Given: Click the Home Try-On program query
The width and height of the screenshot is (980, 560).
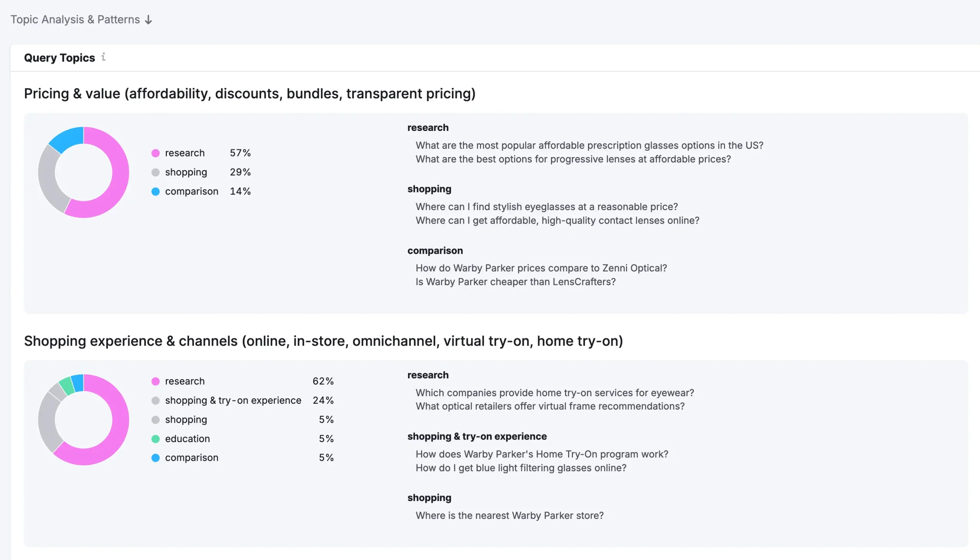Looking at the screenshot, I should [x=542, y=454].
